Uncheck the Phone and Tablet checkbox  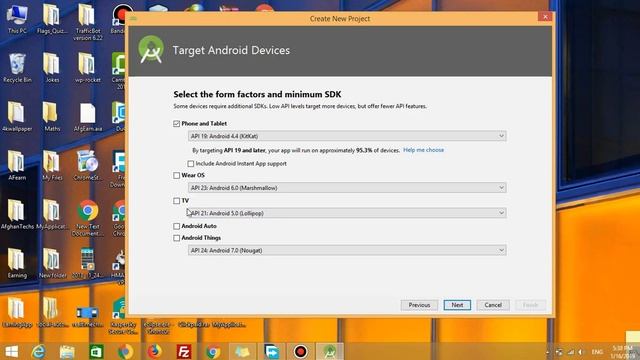click(x=176, y=124)
